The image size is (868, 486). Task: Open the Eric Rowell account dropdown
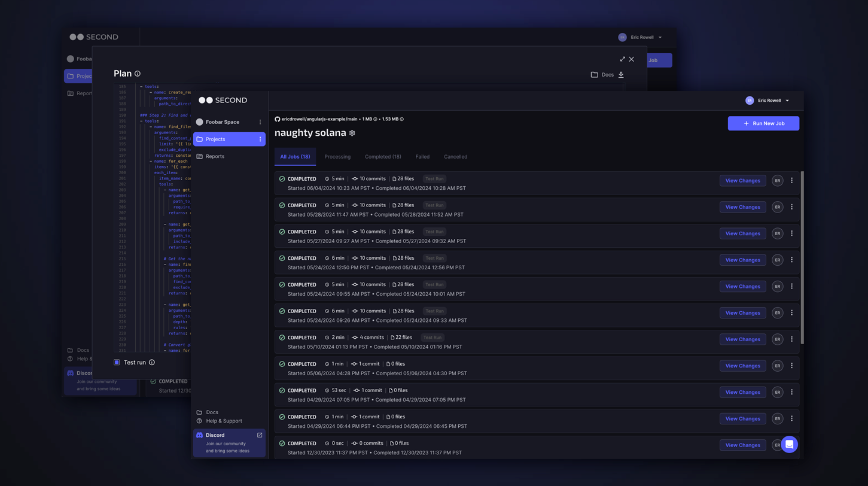point(769,101)
